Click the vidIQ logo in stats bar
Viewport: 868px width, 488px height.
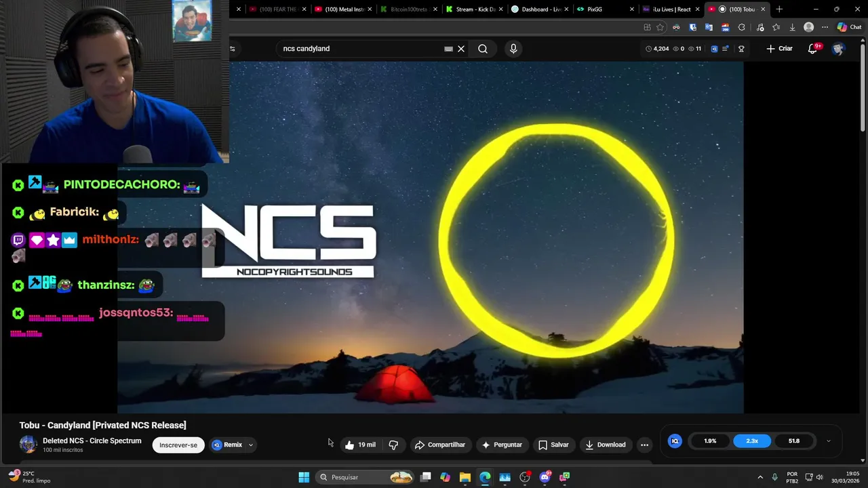(x=675, y=441)
